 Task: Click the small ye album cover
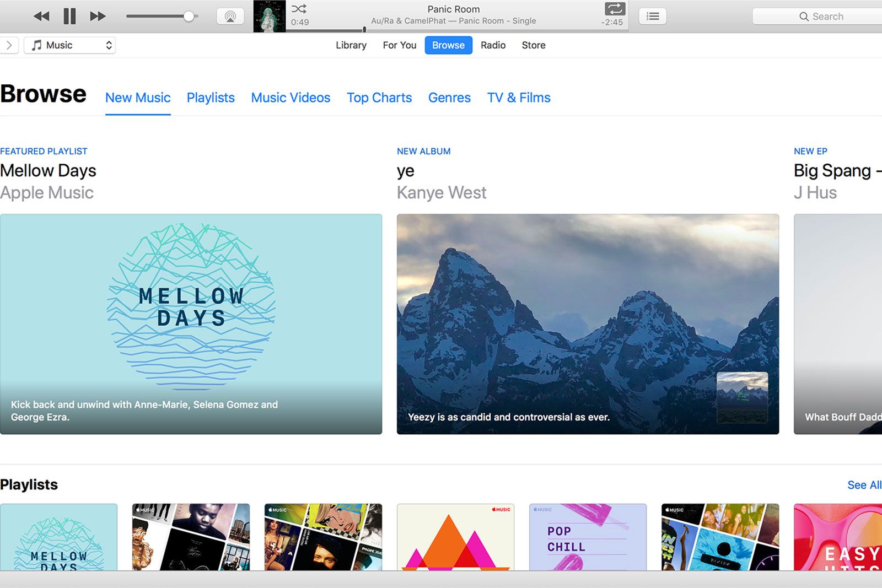click(x=742, y=397)
